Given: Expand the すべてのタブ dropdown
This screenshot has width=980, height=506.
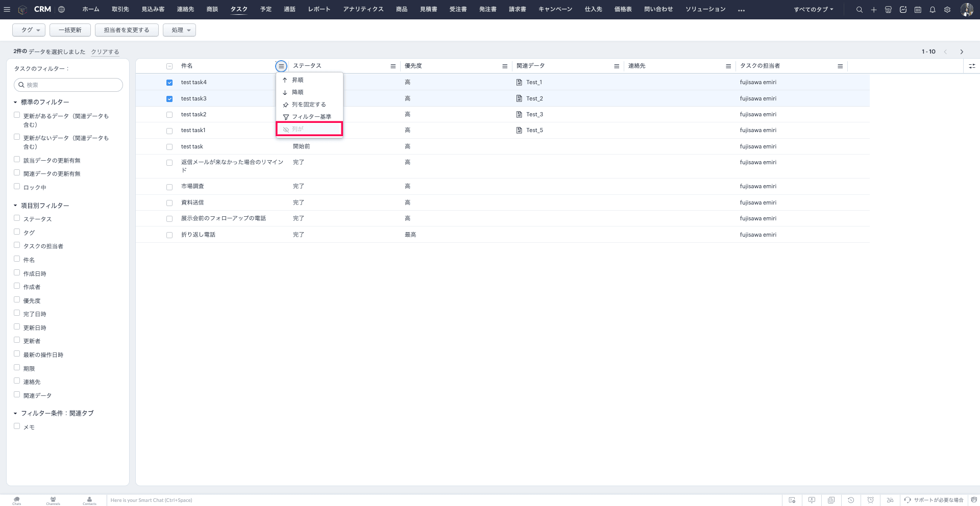Looking at the screenshot, I should (x=814, y=10).
